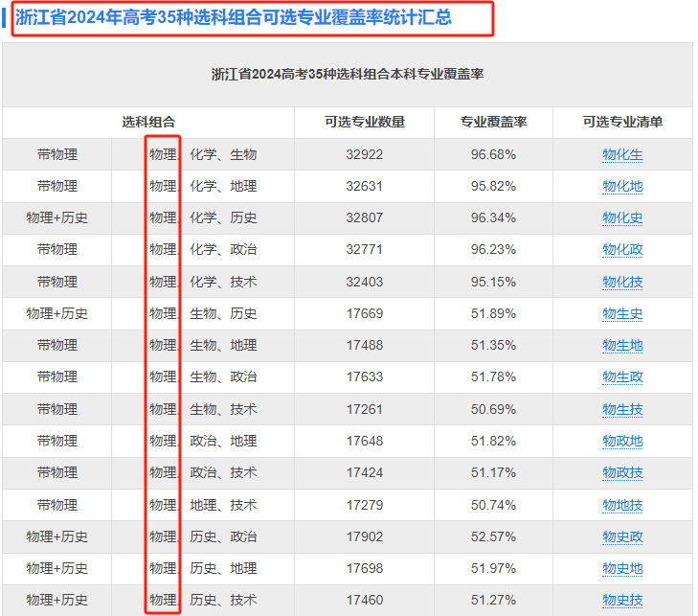
Task: Open the 物生史 major list link
Action: 622,313
